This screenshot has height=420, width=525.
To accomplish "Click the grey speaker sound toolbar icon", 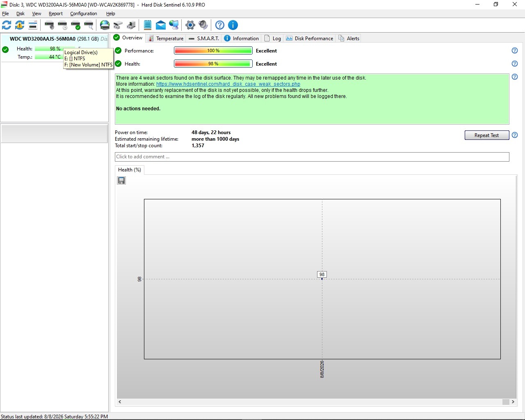I will tap(203, 25).
